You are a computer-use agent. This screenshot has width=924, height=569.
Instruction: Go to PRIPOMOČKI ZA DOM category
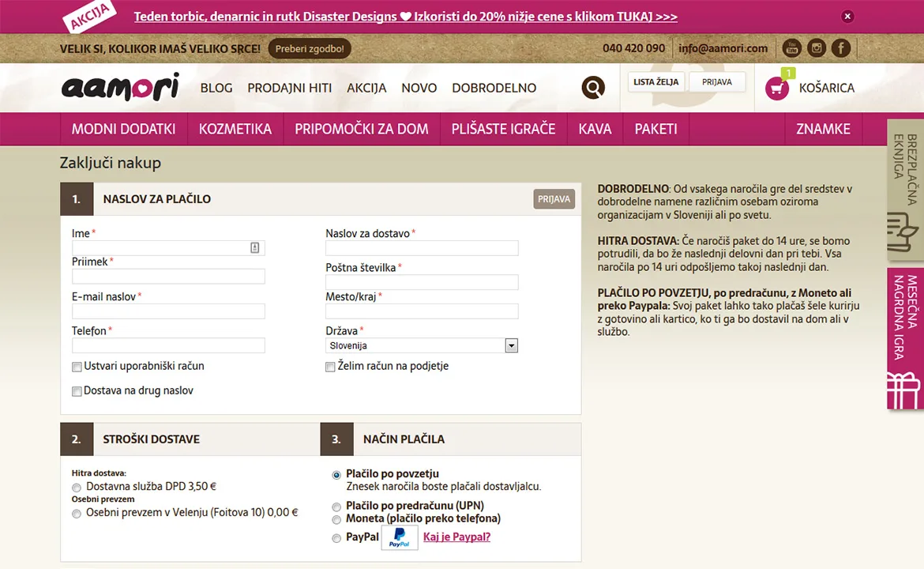(362, 129)
